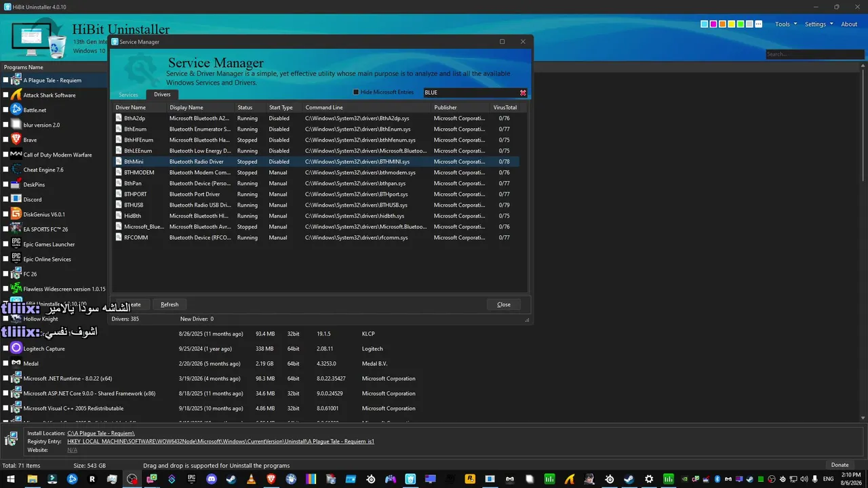Switch to the Services tab
The height and width of the screenshot is (488, 868).
(128, 95)
